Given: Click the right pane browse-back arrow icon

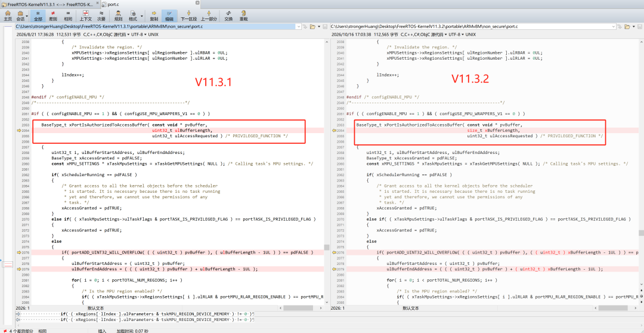Looking at the screenshot, I should click(x=620, y=27).
